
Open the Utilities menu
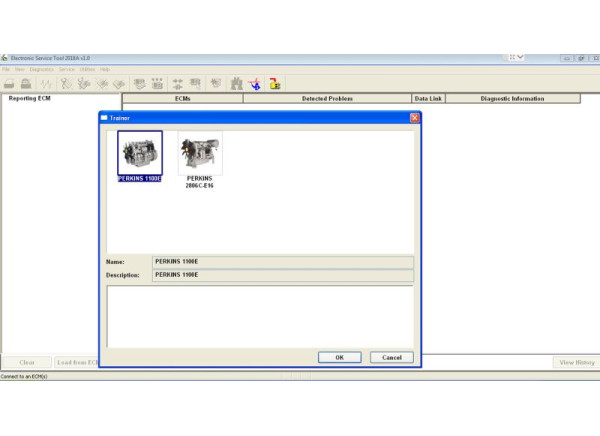(88, 69)
